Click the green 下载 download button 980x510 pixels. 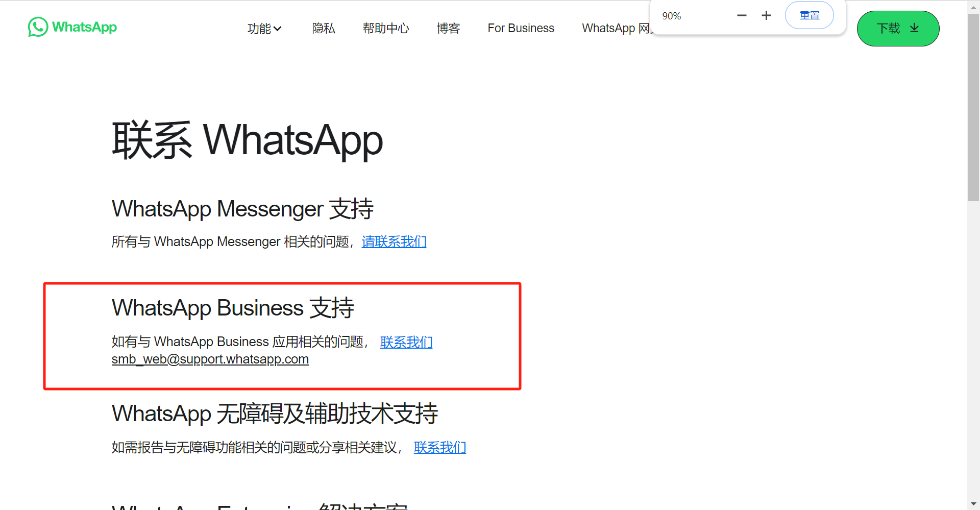tap(898, 29)
